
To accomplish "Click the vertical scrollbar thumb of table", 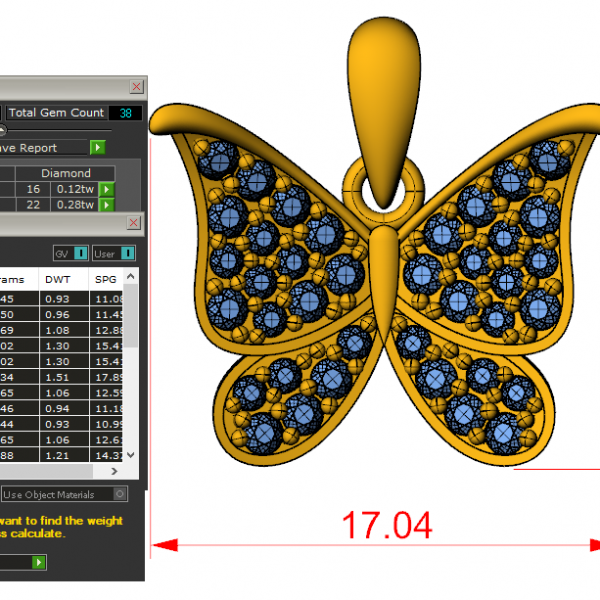I will pyautogui.click(x=130, y=315).
